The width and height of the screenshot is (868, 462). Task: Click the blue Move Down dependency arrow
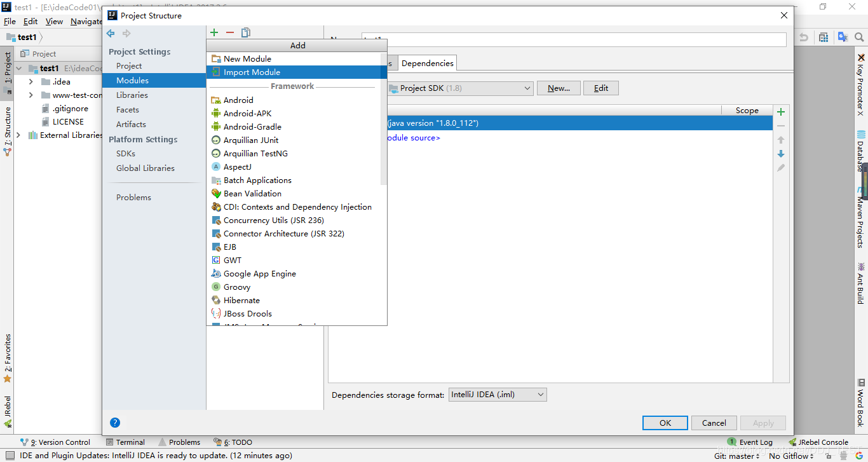point(781,154)
